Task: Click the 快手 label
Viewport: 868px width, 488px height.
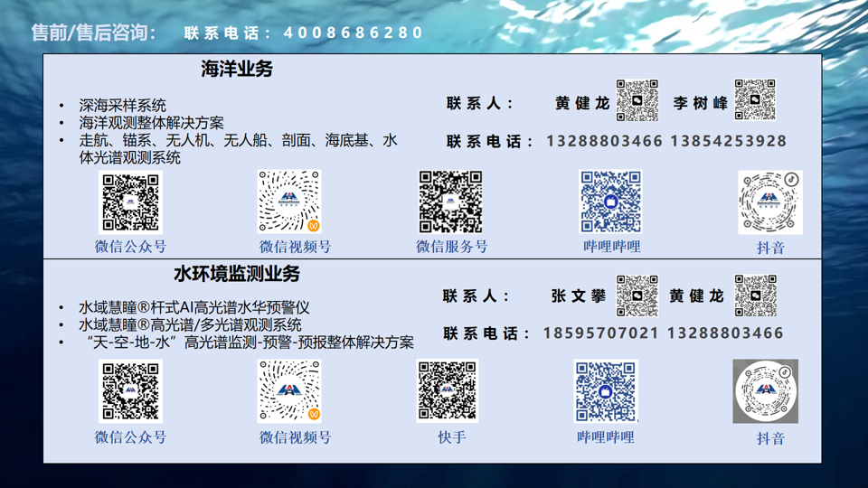Action: tap(452, 437)
